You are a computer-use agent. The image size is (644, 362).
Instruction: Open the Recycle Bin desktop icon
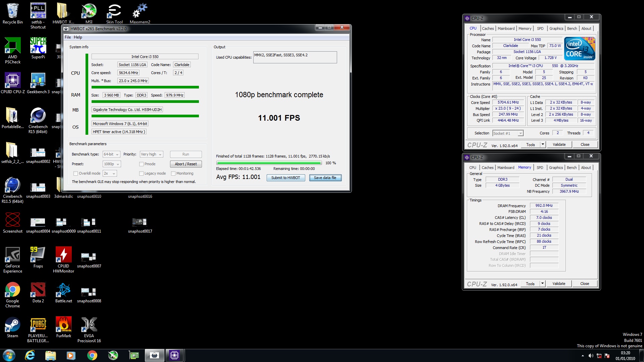point(13,13)
